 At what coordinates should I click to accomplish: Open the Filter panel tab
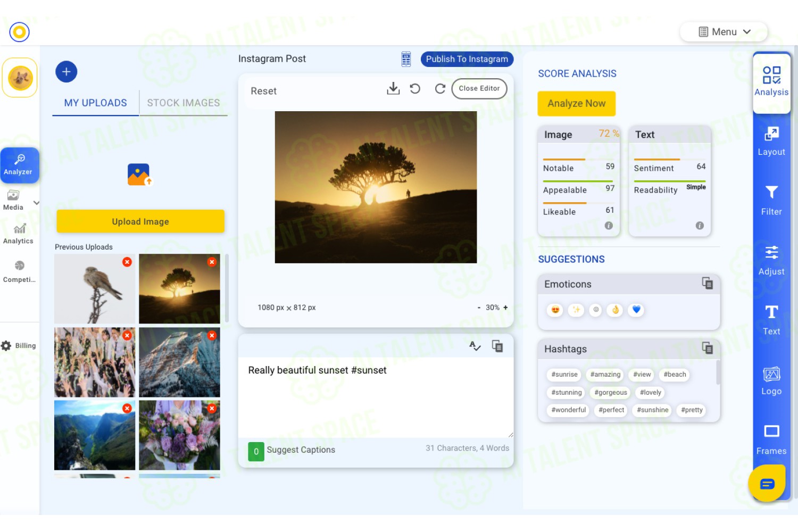[771, 201]
